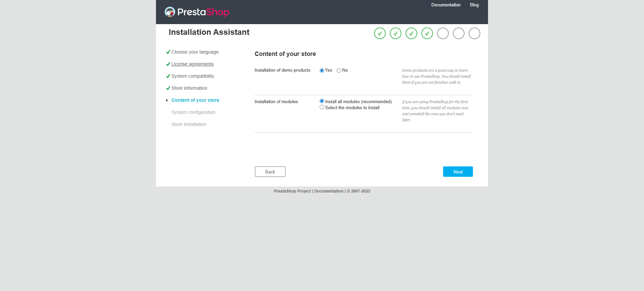Click Content of your store sidebar item
The image size is (644, 291).
point(195,100)
